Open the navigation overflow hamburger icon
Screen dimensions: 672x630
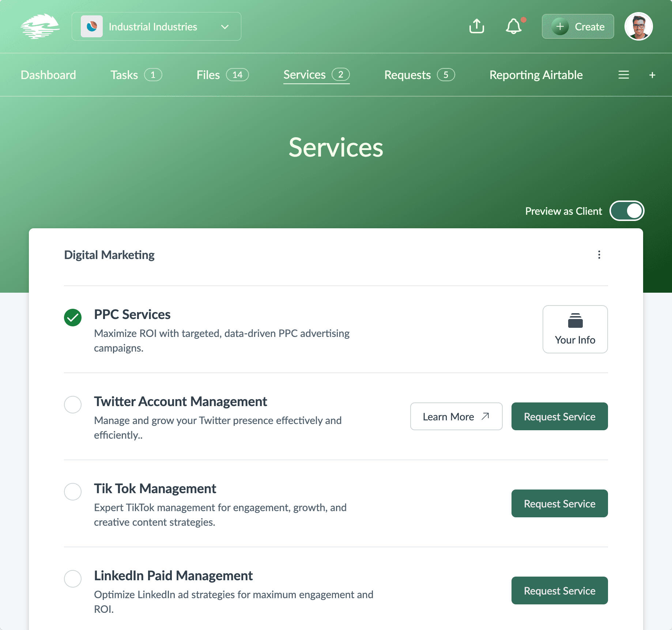point(623,75)
